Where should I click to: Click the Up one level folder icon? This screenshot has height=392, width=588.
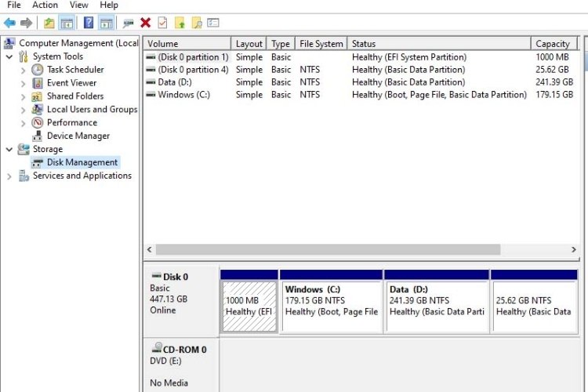pos(49,23)
